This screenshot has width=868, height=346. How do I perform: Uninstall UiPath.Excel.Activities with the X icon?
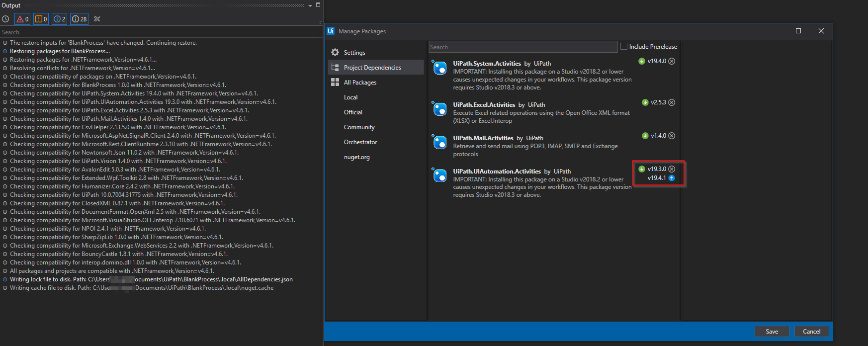(x=672, y=102)
